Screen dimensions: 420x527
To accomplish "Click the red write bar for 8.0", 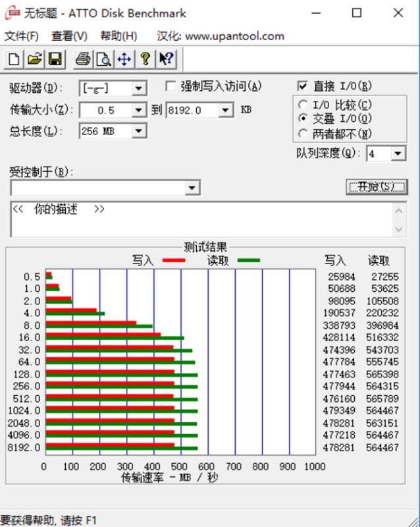I will coord(91,323).
